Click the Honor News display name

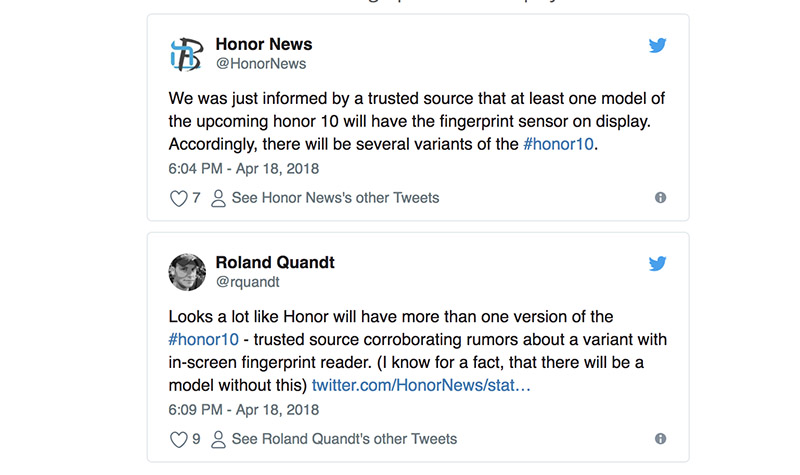click(x=264, y=44)
